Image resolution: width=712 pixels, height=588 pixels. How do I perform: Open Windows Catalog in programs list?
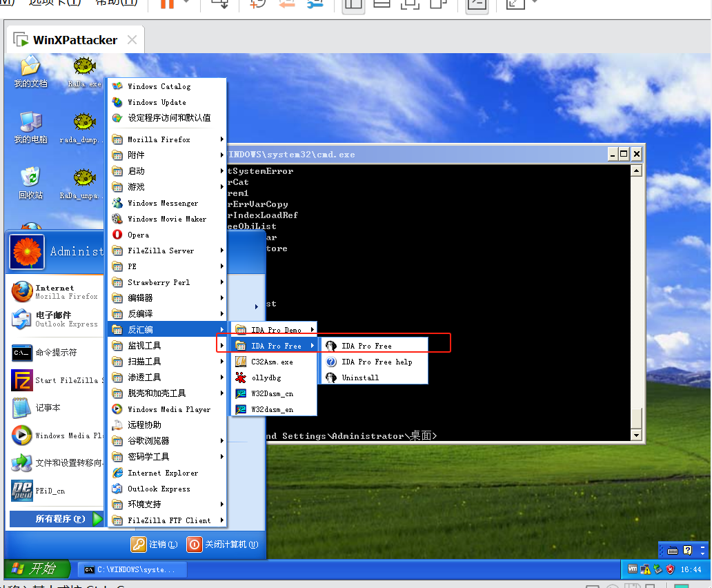(167, 86)
